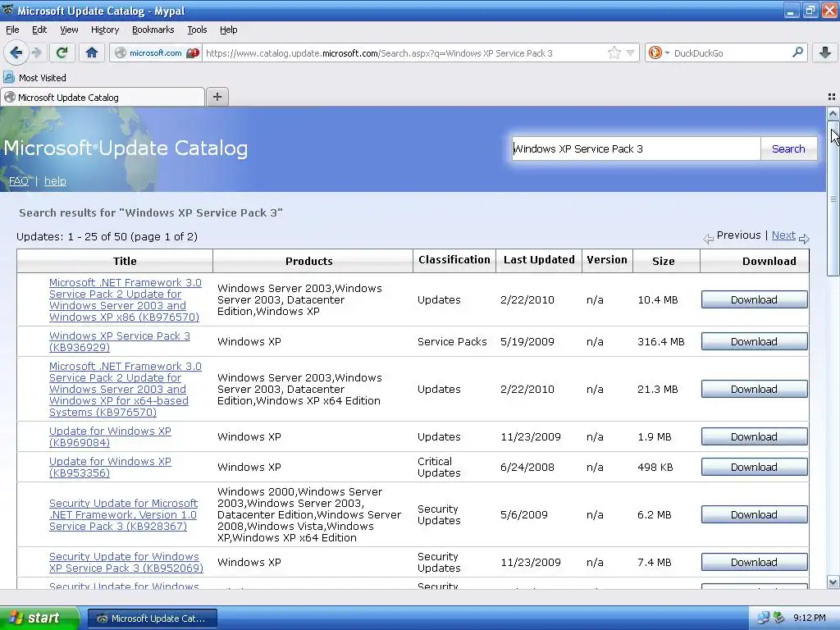Viewport: 840px width, 630px height.
Task: Click the browser Forward arrow
Action: click(36, 52)
